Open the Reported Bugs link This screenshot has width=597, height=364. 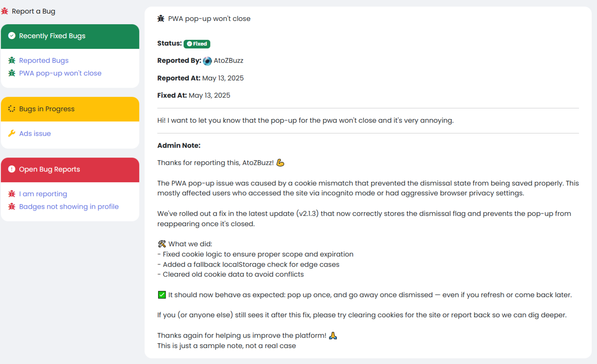44,60
